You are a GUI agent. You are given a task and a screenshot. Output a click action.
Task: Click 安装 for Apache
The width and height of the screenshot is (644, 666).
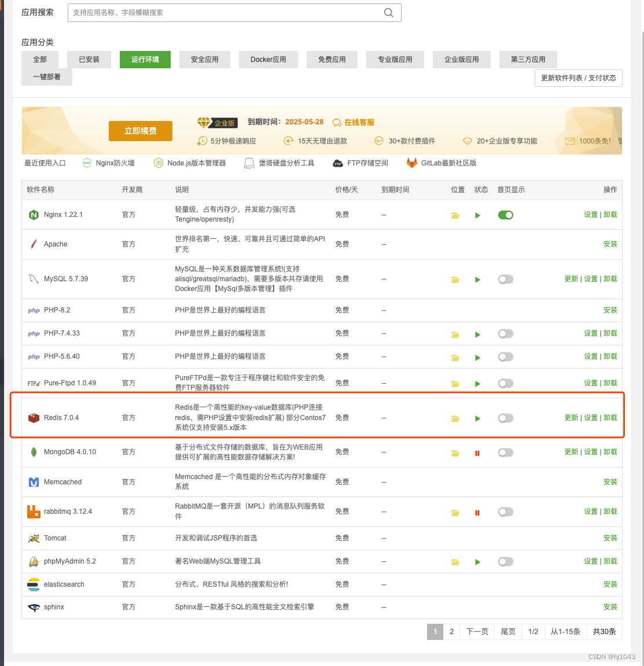click(x=610, y=244)
